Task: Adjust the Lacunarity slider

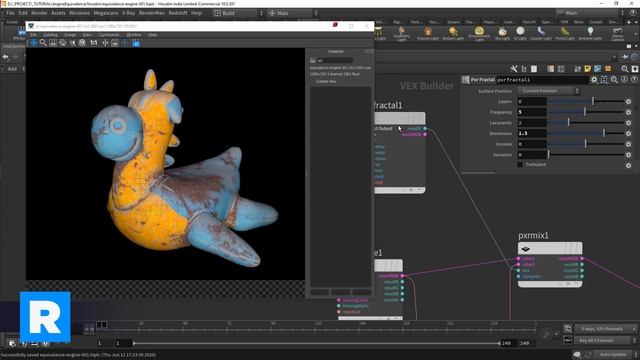Action: (x=586, y=122)
